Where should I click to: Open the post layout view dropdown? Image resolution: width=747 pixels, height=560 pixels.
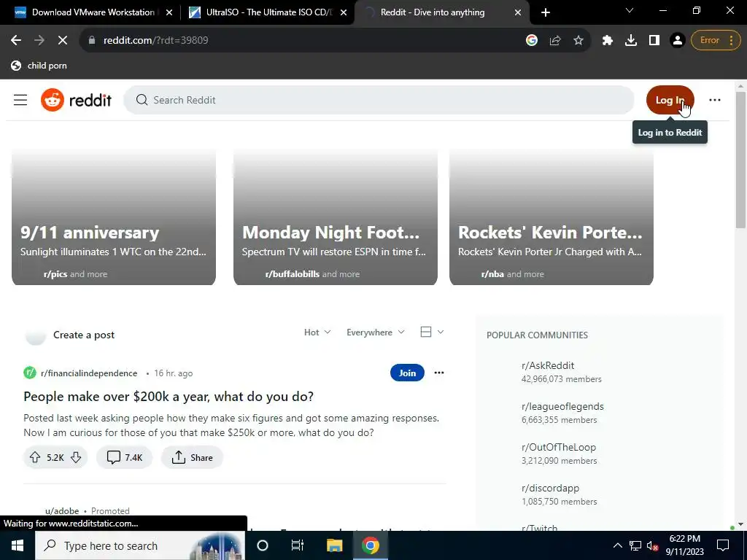point(432,332)
